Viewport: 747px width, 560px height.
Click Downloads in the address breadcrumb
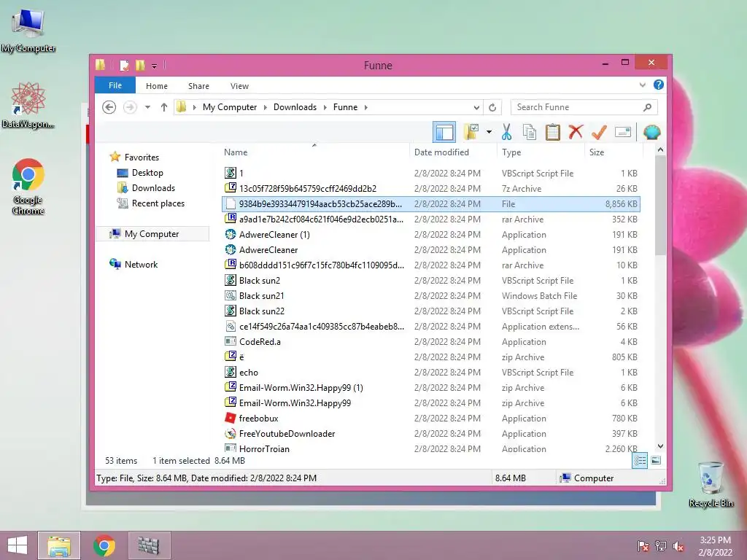pos(295,107)
